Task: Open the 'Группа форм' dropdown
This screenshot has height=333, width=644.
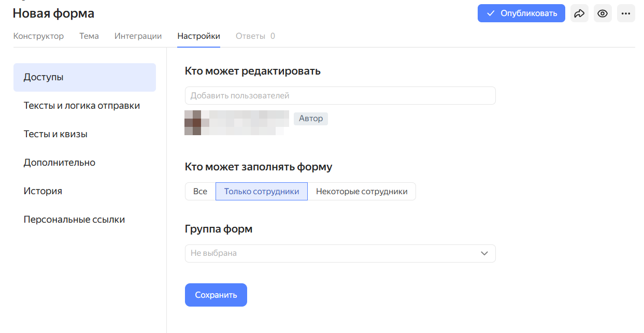Action: tap(340, 253)
